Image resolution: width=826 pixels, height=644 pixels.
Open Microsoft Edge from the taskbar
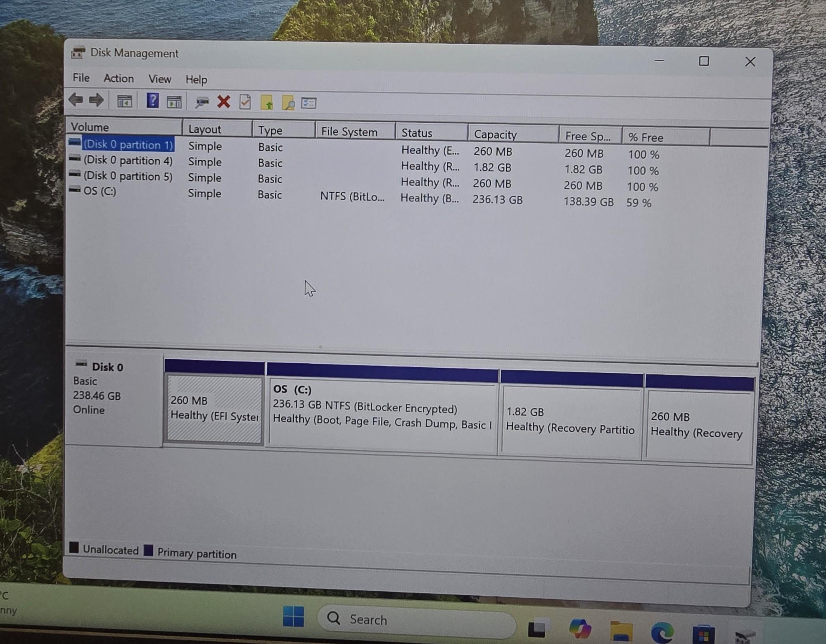[662, 632]
